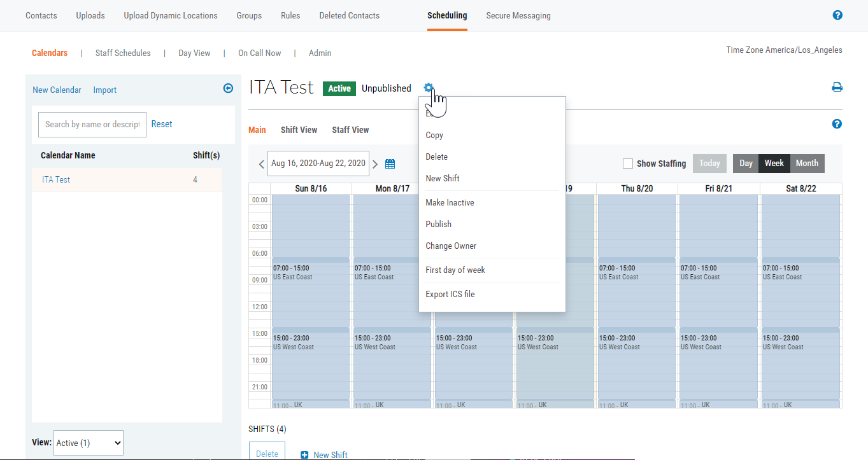Open the date picker calendar icon
868x460 pixels.
tap(390, 164)
